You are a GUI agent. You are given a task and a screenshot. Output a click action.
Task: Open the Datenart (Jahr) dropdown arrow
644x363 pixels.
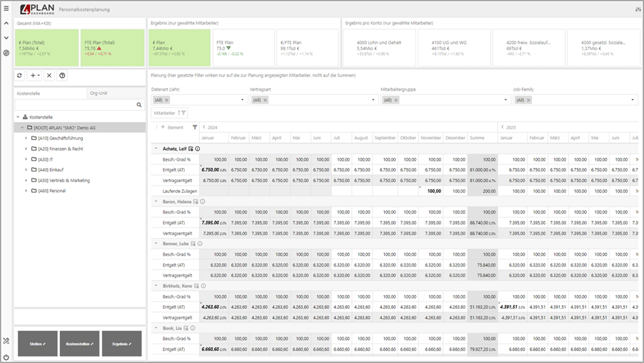click(x=242, y=100)
